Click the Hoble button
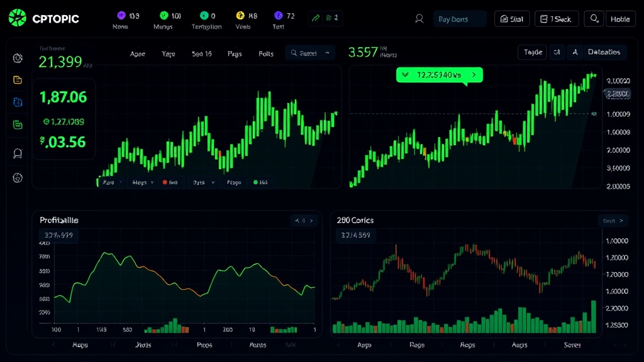The width and height of the screenshot is (644, 362). (x=620, y=19)
